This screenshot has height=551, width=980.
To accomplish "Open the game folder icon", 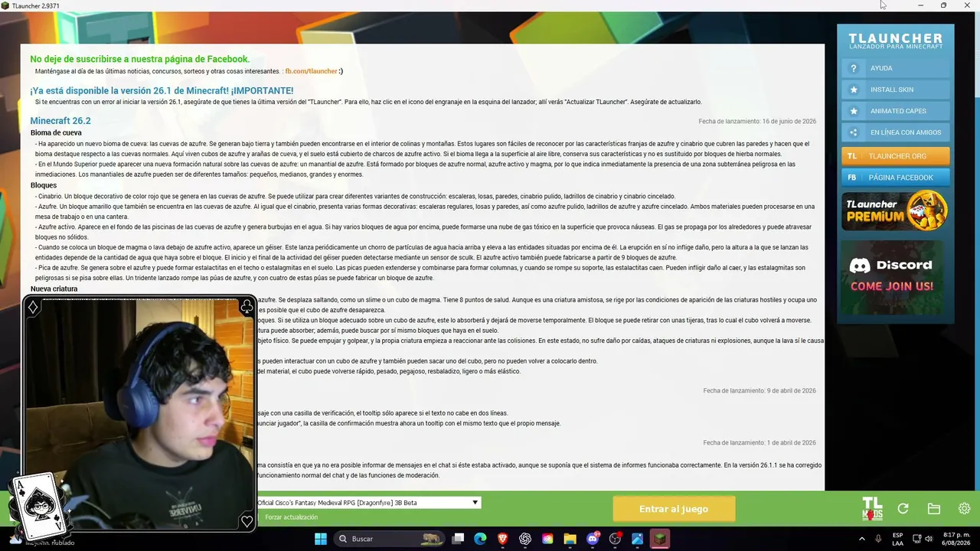I will coord(933,509).
